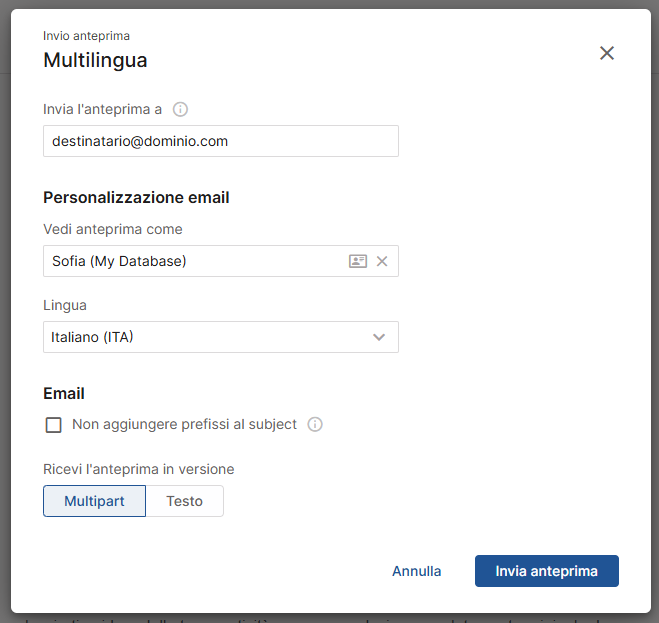Screen dimensions: 659x623
Task: Click the "Personalizzazione email" section heading
Action: pos(136,197)
